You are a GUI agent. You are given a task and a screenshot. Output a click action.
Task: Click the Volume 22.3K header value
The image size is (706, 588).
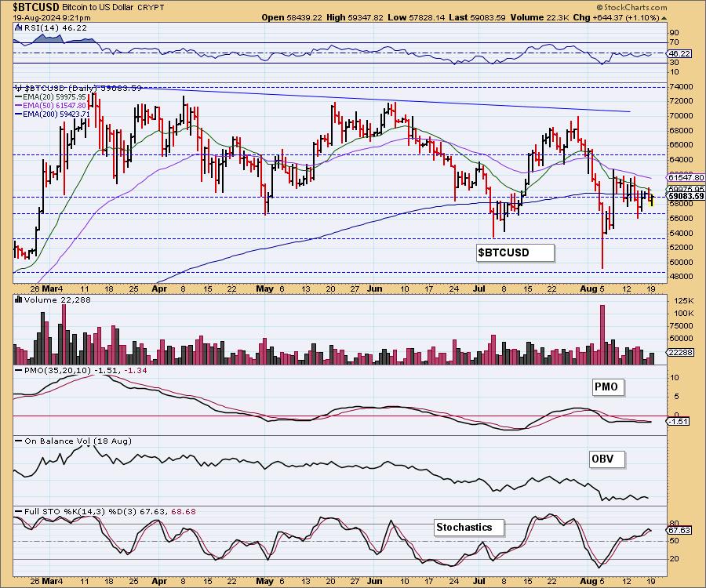[539, 17]
